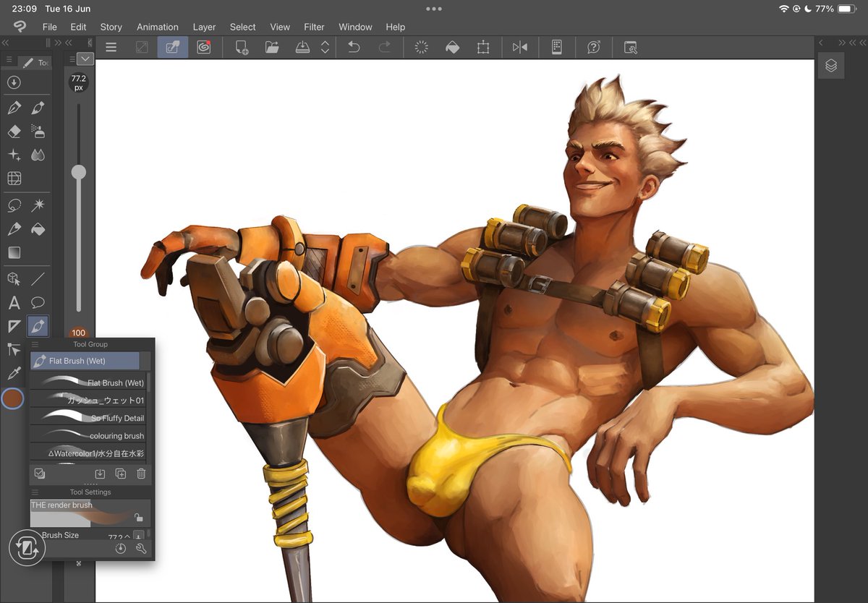Viewport: 868px width, 603px height.
Task: Select the Eyedropper tool
Action: [14, 374]
